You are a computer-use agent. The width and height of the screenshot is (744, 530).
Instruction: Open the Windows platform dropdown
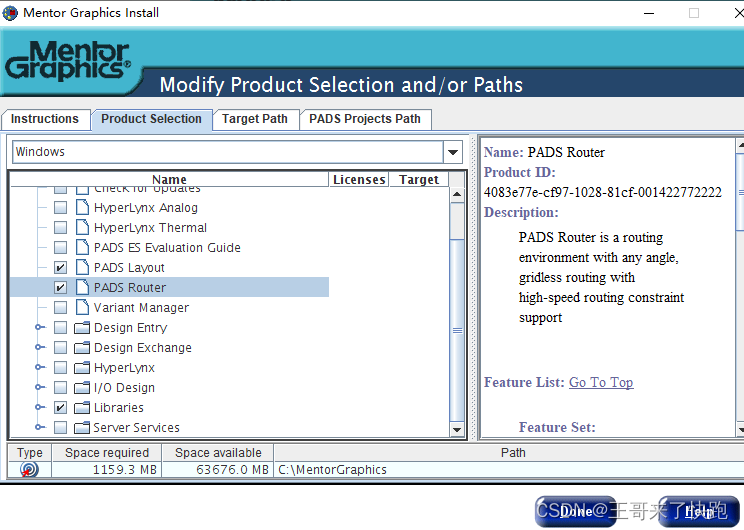click(453, 152)
